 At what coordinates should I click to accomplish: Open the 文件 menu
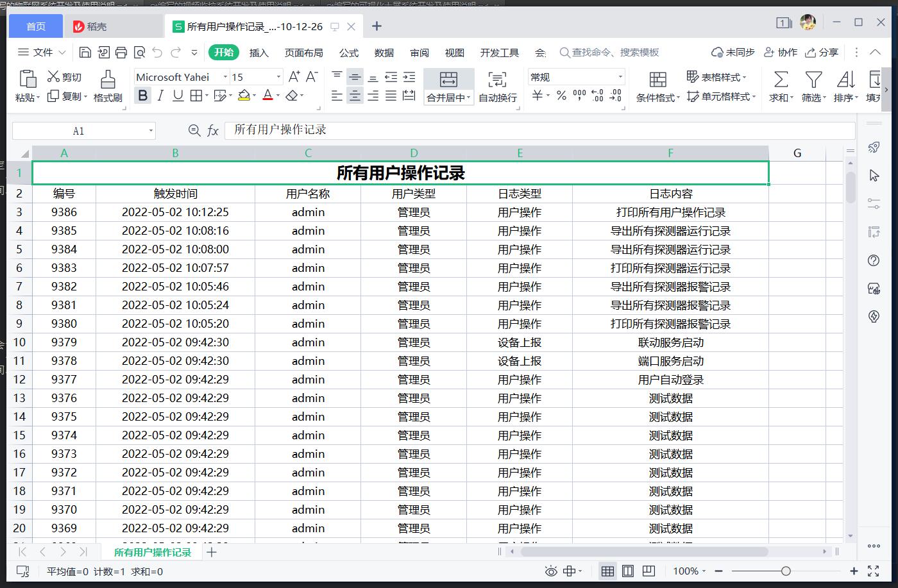(42, 53)
